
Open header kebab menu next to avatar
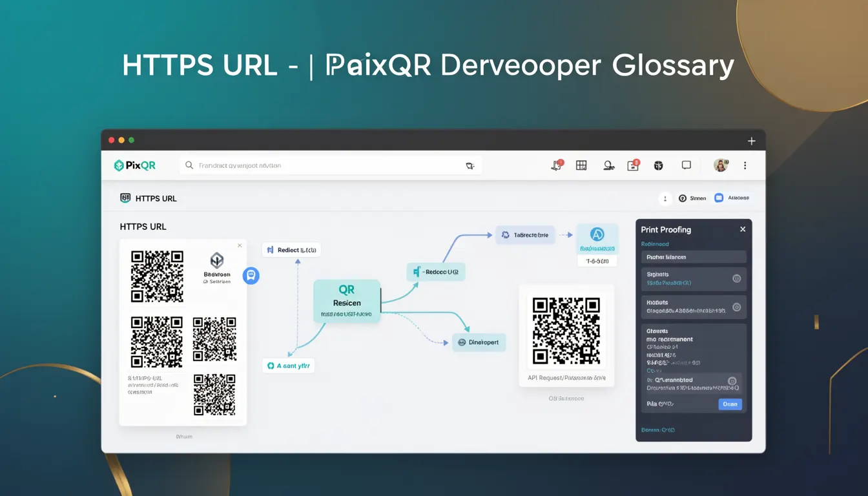(x=745, y=165)
